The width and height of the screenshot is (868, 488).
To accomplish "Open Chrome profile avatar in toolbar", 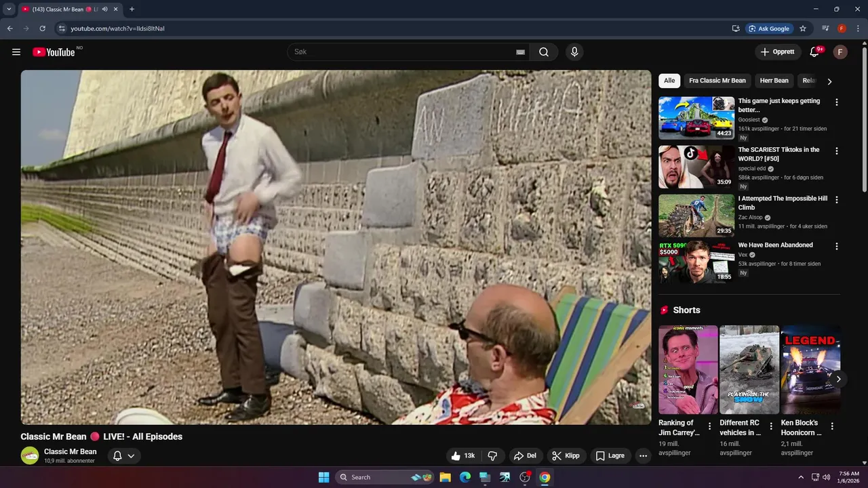I will (x=842, y=28).
